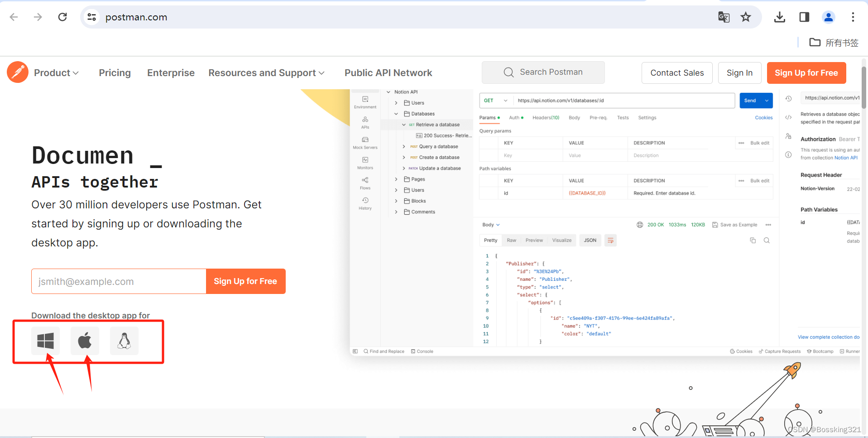Open the Chrome profile avatar
Image resolution: width=868 pixels, height=438 pixels.
click(x=829, y=17)
